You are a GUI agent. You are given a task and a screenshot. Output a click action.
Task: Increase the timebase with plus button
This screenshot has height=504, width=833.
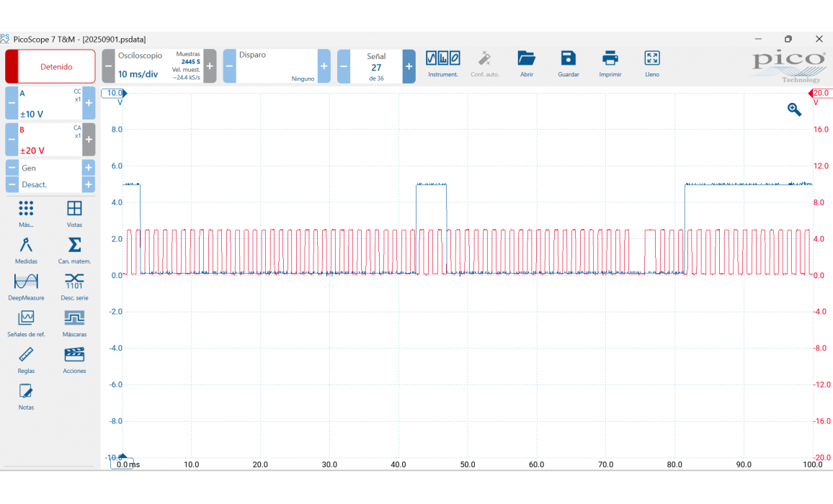[x=210, y=66]
